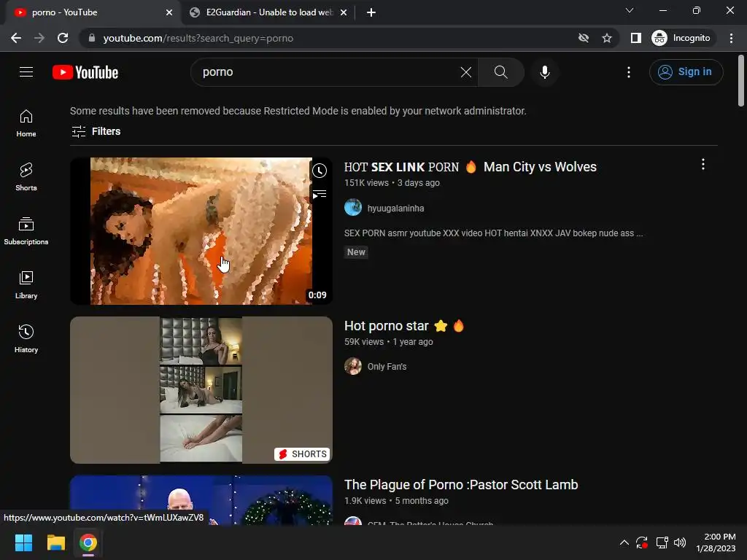
Task: Click the volume icon in system tray
Action: pos(680,542)
